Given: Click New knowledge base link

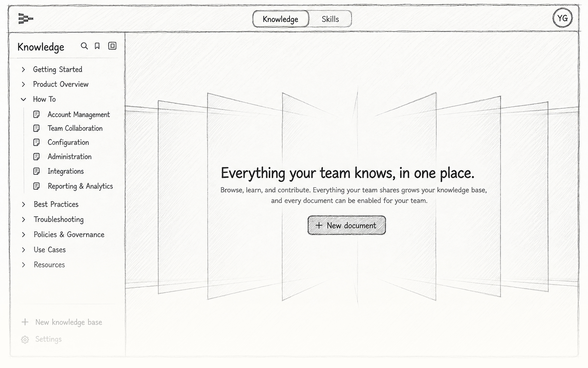Looking at the screenshot, I should tap(69, 322).
